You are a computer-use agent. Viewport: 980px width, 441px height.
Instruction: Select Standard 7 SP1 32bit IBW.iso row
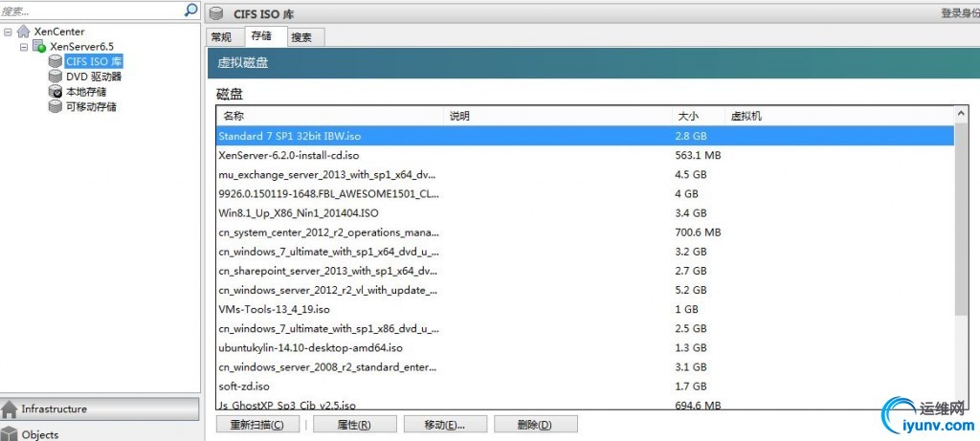point(585,136)
